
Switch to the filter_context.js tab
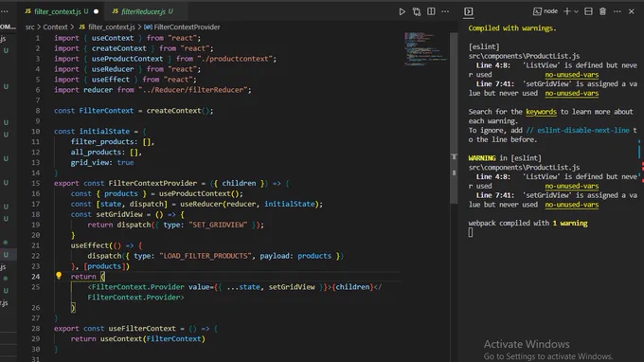click(x=57, y=11)
